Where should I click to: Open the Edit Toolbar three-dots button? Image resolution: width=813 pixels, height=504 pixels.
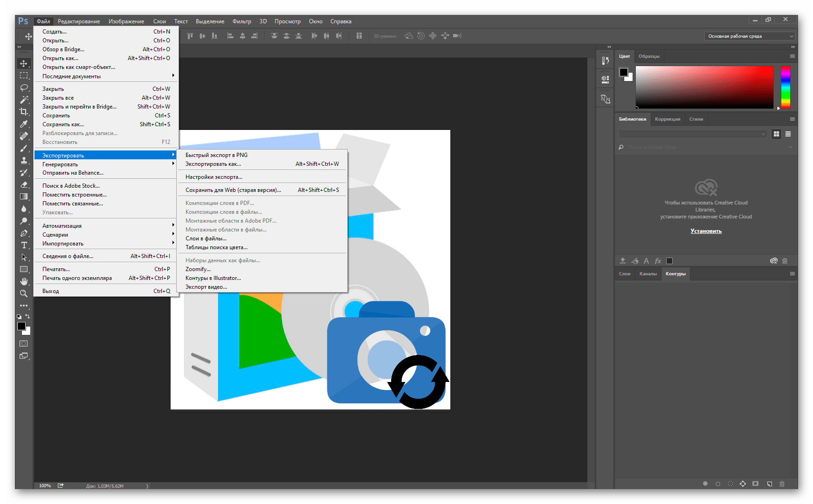point(24,306)
